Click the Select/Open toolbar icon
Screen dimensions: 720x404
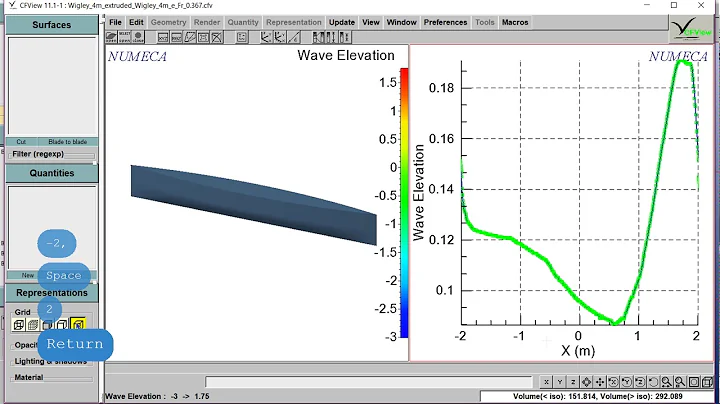tap(124, 37)
